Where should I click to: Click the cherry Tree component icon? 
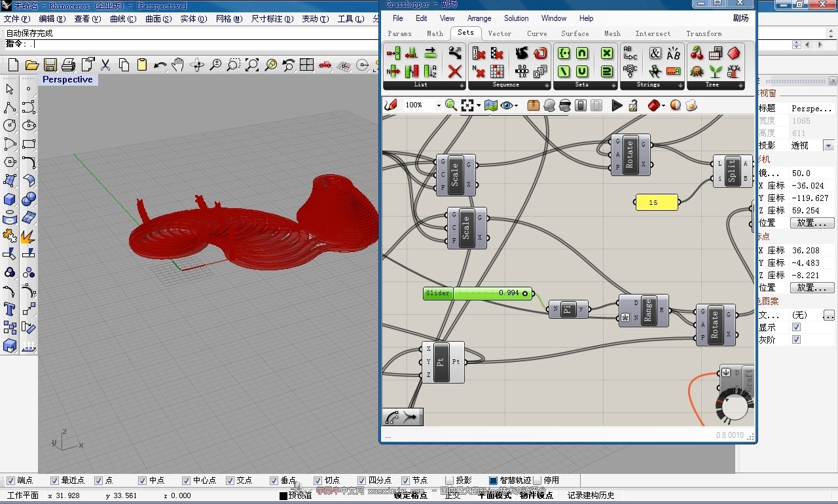(x=697, y=53)
